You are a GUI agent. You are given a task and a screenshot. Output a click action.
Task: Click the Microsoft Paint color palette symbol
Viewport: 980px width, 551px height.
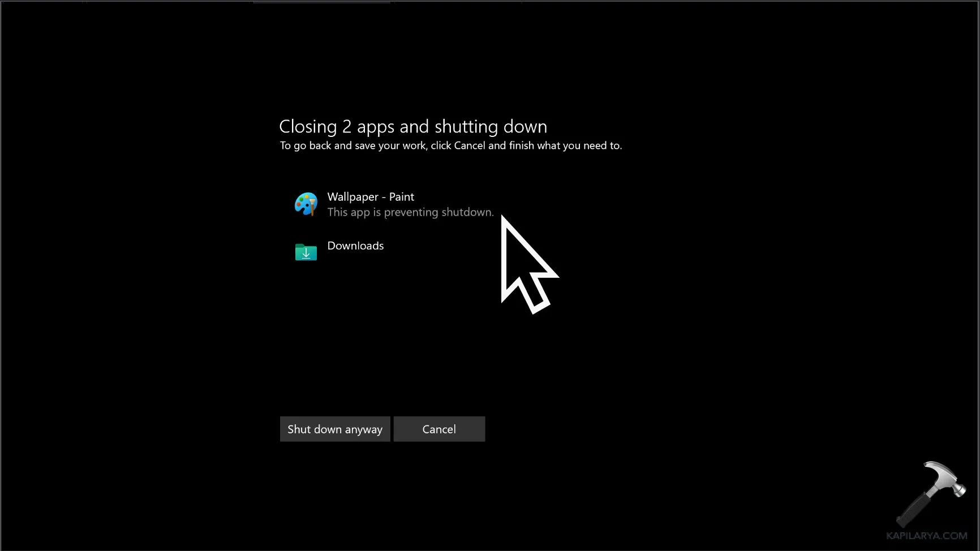point(306,204)
